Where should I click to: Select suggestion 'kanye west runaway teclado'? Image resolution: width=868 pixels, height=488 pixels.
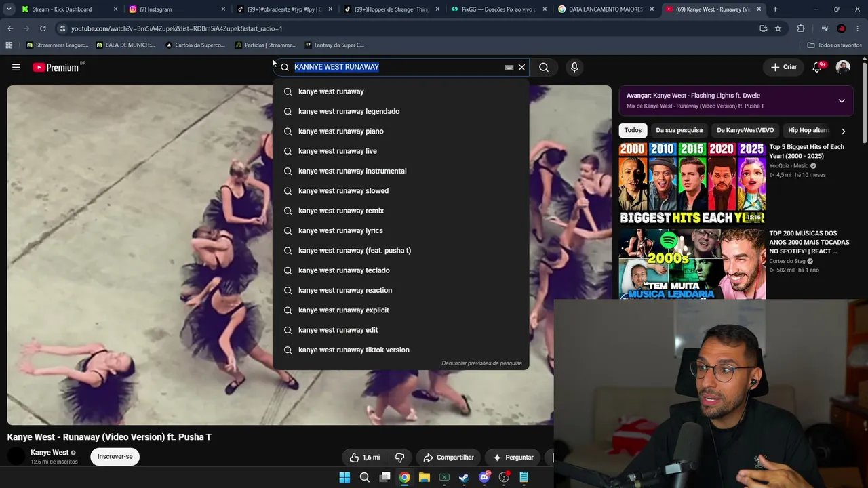401,270
